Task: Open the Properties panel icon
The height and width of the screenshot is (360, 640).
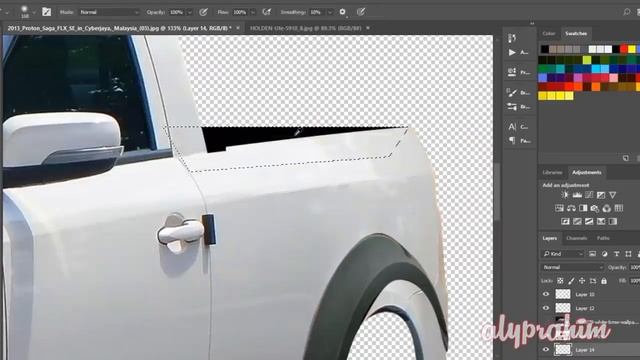Action: click(512, 72)
